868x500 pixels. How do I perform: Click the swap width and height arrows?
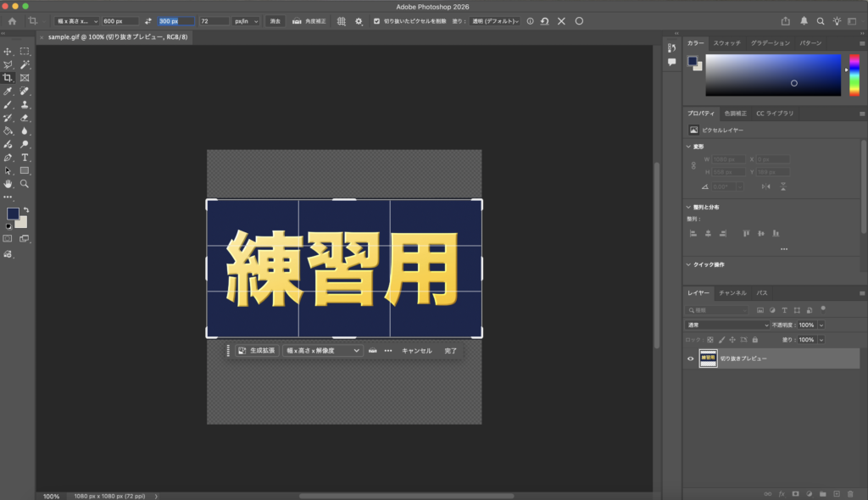[x=148, y=21]
